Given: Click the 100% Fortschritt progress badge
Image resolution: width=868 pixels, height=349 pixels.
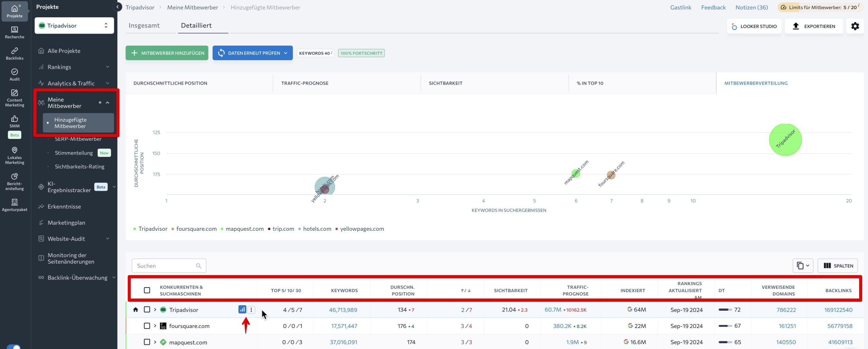Looking at the screenshot, I should click(x=361, y=53).
